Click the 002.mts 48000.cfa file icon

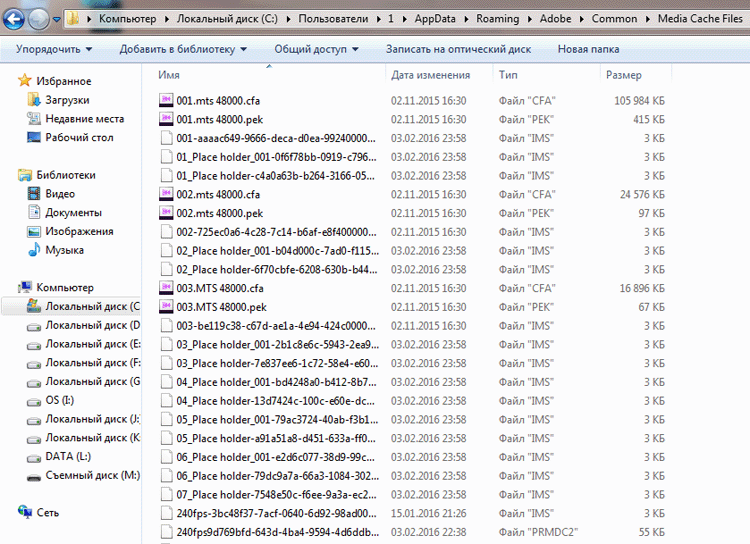tap(166, 194)
